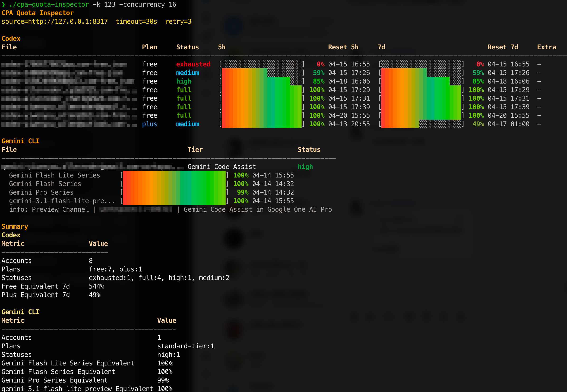567x392 pixels.
Task: Click the green high status in Gemini CLI table
Action: pyautogui.click(x=305, y=167)
